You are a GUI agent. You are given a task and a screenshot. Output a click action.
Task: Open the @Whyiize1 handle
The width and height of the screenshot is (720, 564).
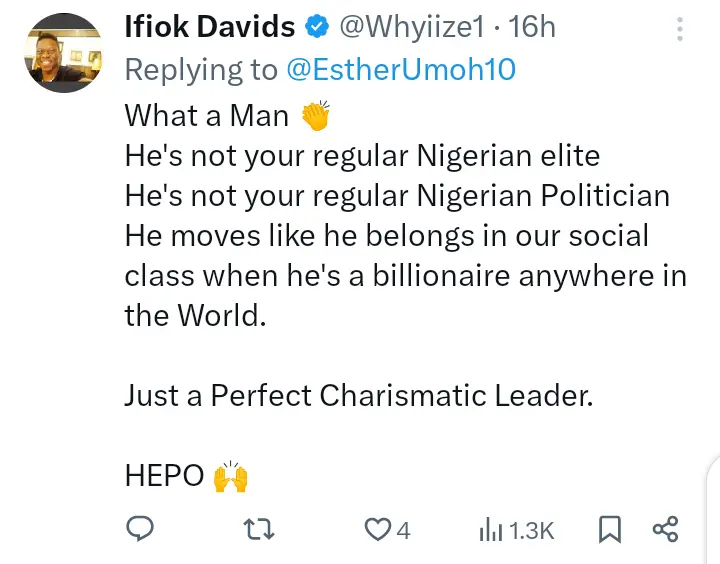click(412, 27)
